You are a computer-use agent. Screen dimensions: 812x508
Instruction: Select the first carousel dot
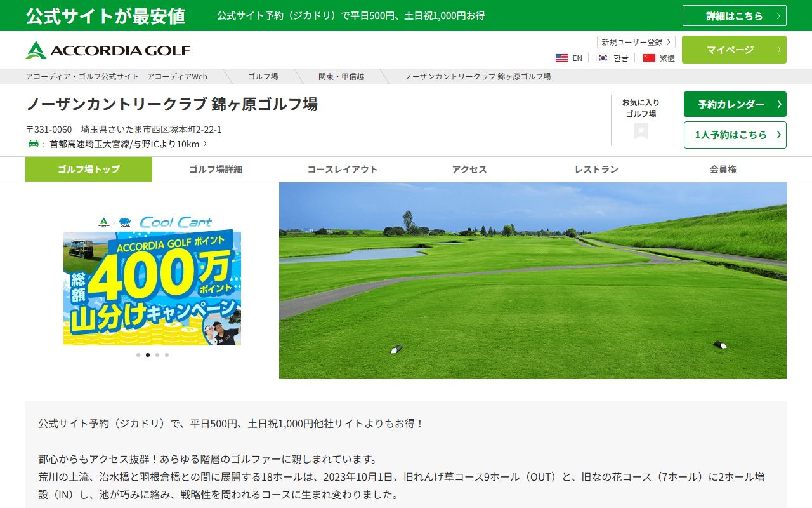pyautogui.click(x=138, y=355)
